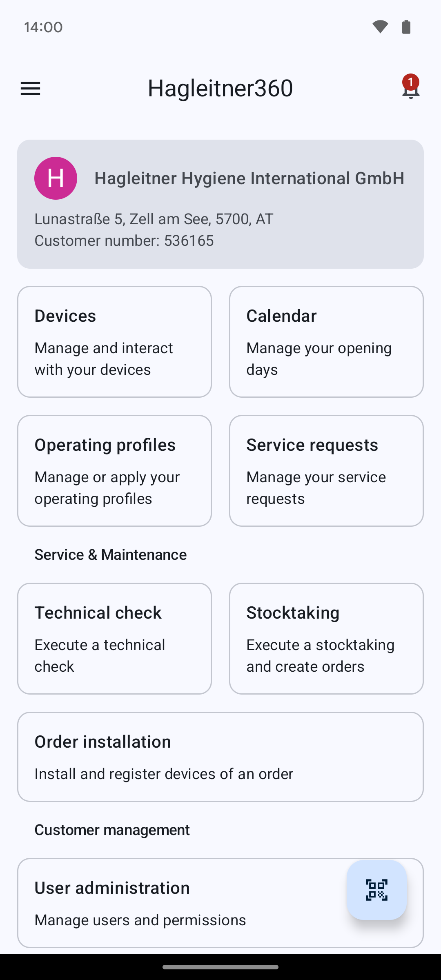Image resolution: width=441 pixels, height=980 pixels.
Task: Open the Stocktaking card
Action: [326, 639]
